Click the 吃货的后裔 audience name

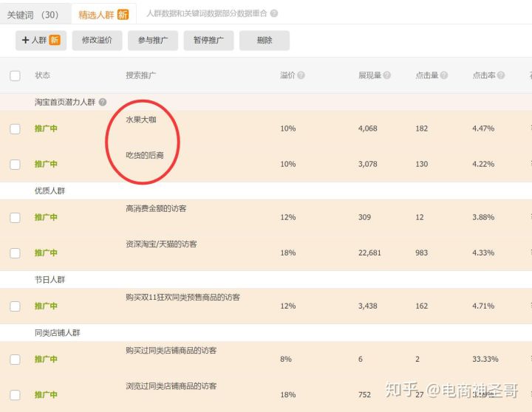click(x=144, y=155)
